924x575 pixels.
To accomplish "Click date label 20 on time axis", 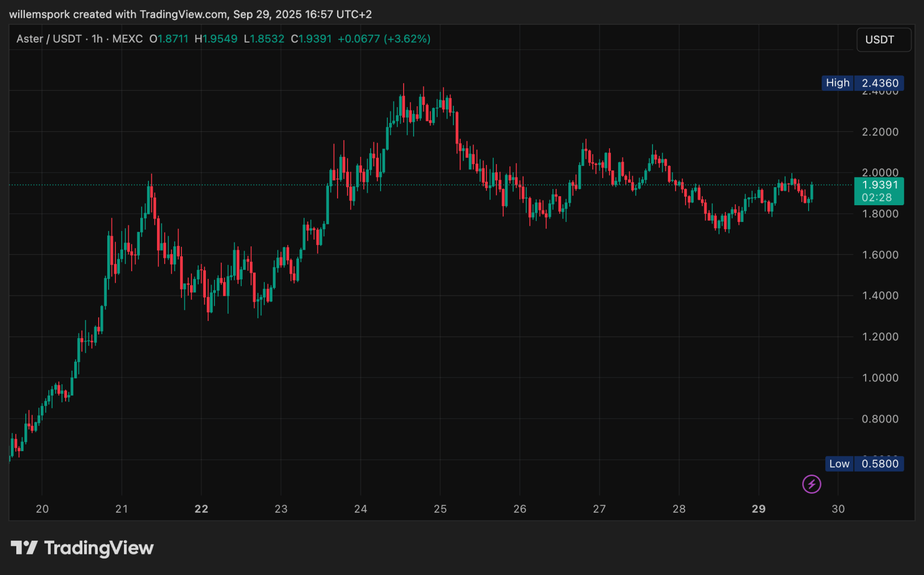I will pyautogui.click(x=42, y=509).
